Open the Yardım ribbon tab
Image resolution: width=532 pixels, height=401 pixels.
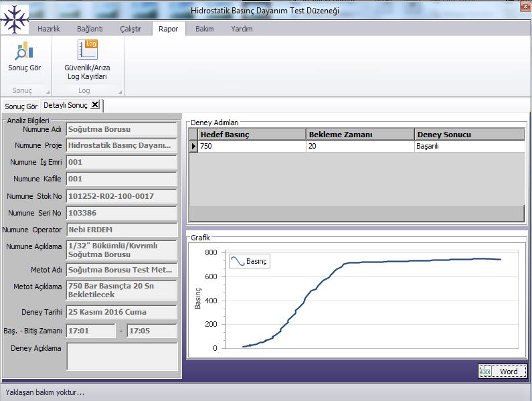242,29
